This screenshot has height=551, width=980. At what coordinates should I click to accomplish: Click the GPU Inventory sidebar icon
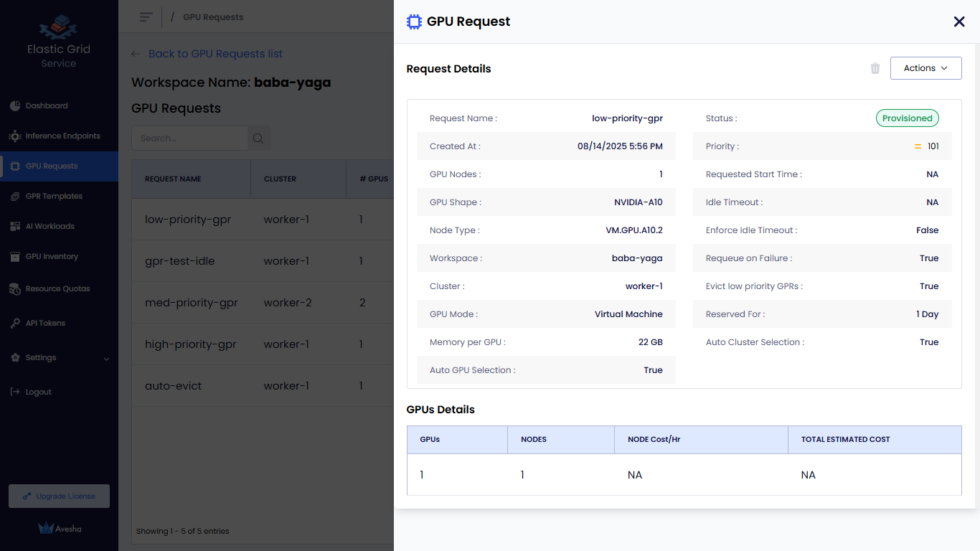pyautogui.click(x=15, y=256)
